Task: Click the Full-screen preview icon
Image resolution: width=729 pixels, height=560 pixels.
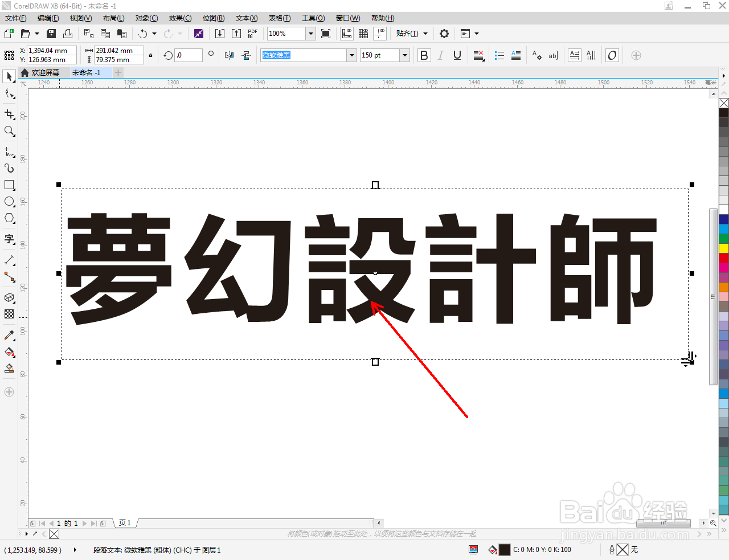Action: coord(326,34)
